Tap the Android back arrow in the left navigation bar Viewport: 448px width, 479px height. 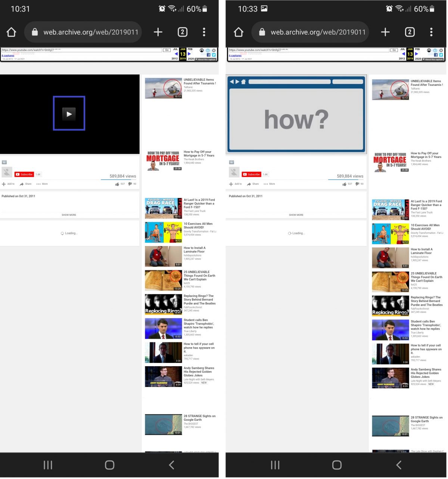[x=171, y=465]
